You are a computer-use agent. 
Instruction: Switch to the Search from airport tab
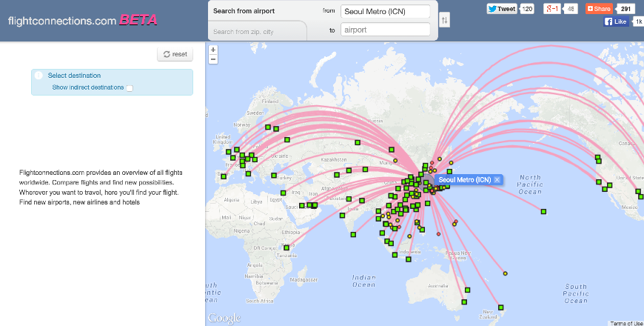[244, 11]
